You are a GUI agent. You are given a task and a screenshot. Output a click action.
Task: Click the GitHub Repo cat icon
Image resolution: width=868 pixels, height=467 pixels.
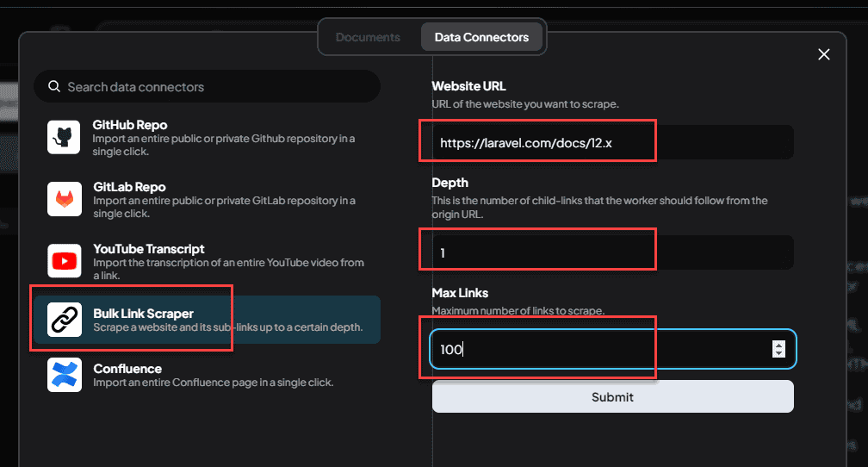coord(64,137)
